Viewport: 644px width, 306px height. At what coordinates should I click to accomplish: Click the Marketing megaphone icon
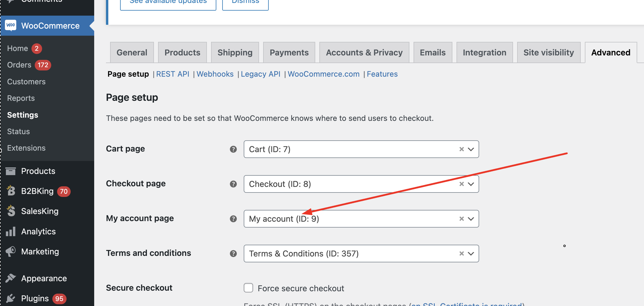11,251
